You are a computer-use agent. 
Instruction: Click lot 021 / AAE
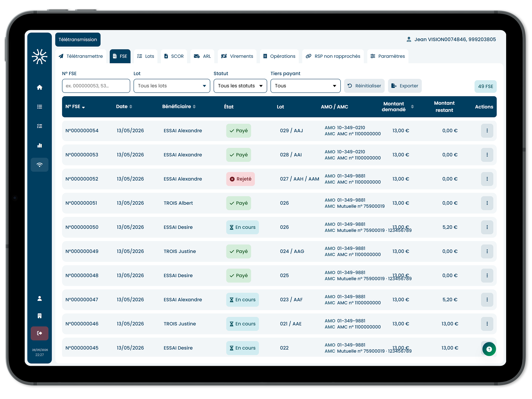[x=291, y=324]
